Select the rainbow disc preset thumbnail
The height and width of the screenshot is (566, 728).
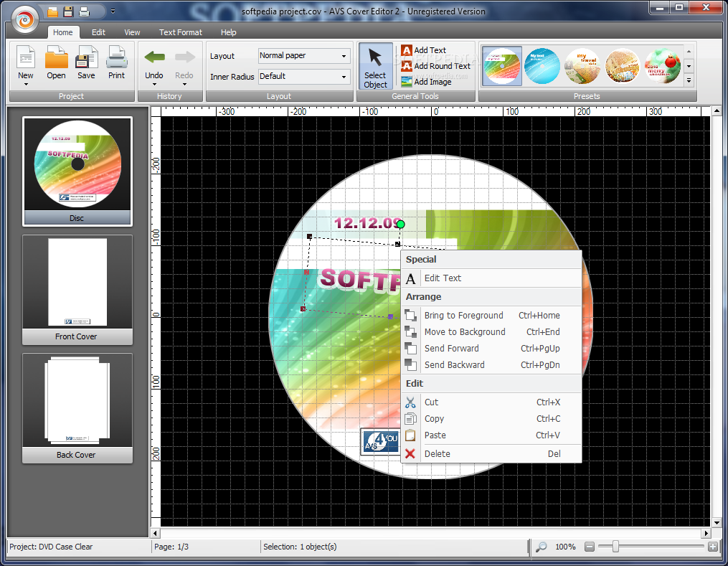pos(502,66)
